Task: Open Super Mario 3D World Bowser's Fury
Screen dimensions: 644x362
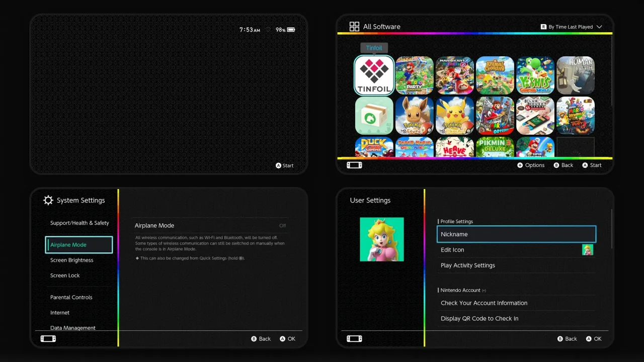Action: click(576, 116)
